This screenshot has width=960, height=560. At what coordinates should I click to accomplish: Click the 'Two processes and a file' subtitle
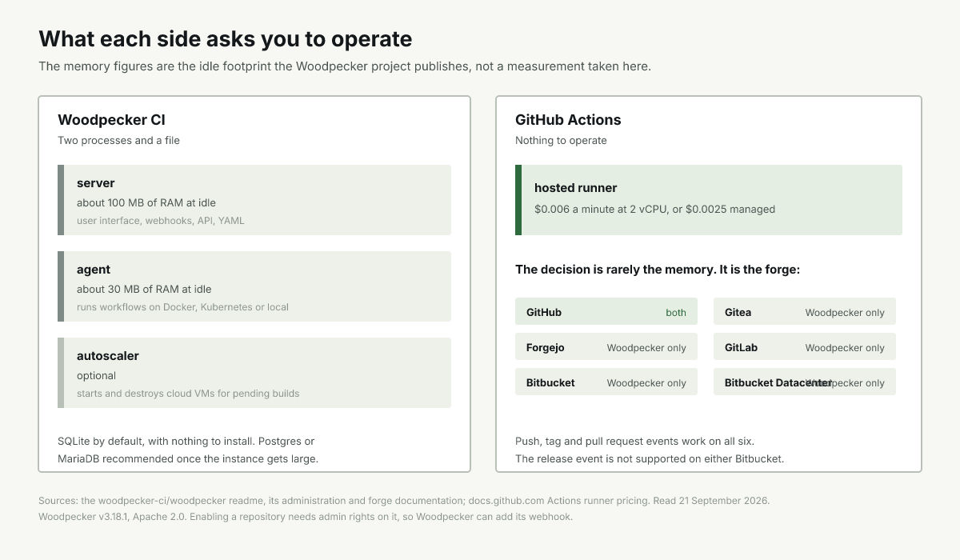click(118, 141)
